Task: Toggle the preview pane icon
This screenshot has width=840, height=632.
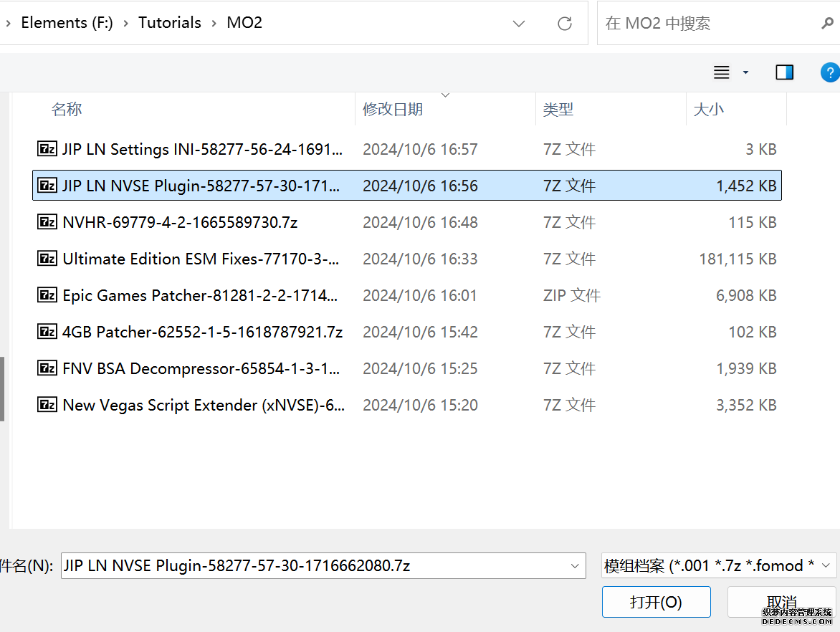Action: click(785, 72)
